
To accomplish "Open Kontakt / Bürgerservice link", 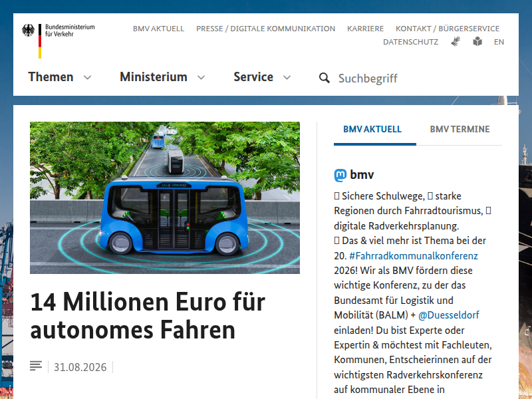I will 448,29.
